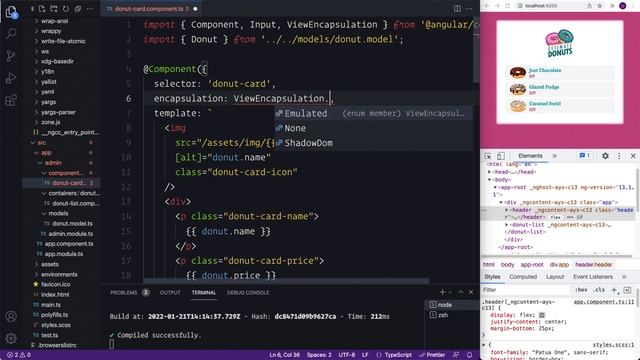640x360 pixels.
Task: Click the browser reload button
Action: click(507, 6)
